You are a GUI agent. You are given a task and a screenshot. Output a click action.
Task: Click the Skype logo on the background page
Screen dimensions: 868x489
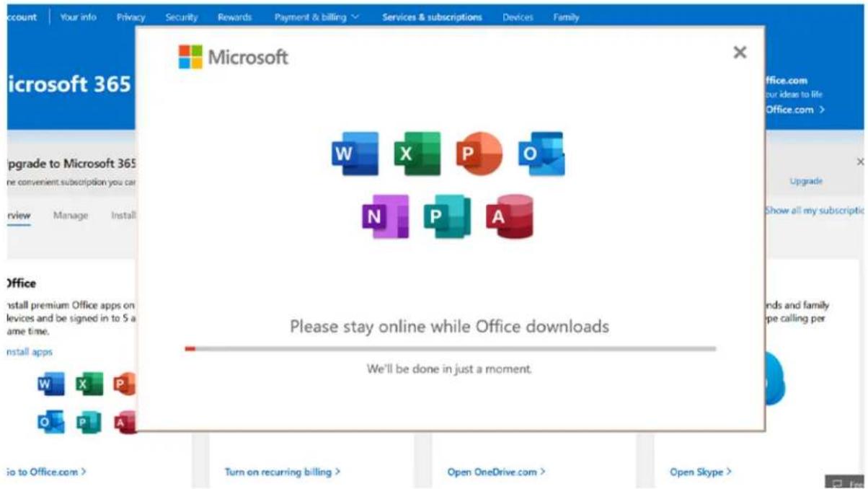pyautogui.click(x=775, y=379)
